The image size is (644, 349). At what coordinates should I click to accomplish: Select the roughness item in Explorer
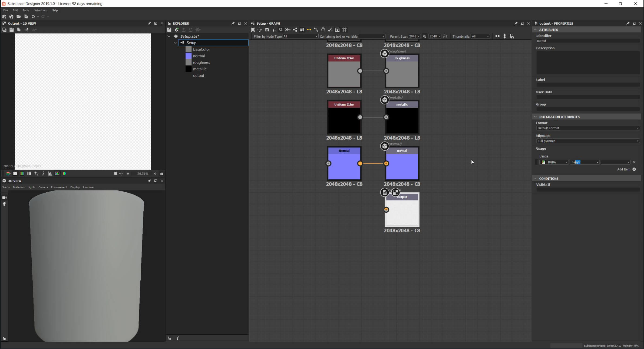coord(202,62)
